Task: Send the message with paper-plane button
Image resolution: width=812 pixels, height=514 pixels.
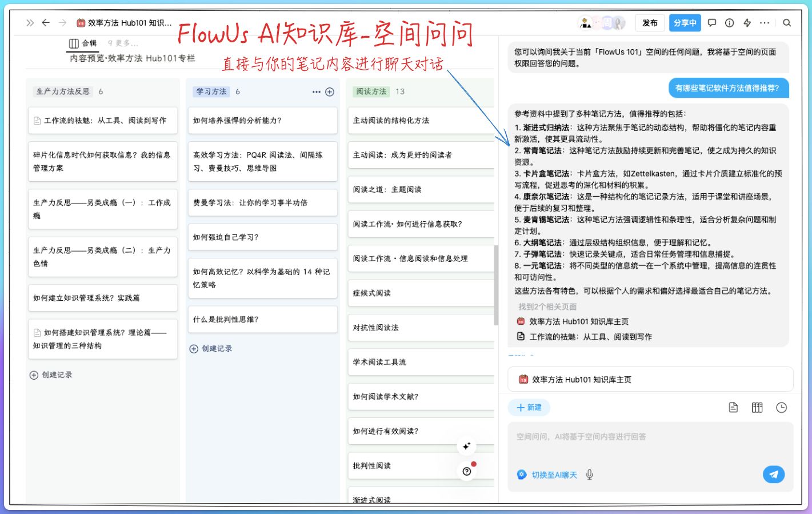Action: (x=774, y=474)
